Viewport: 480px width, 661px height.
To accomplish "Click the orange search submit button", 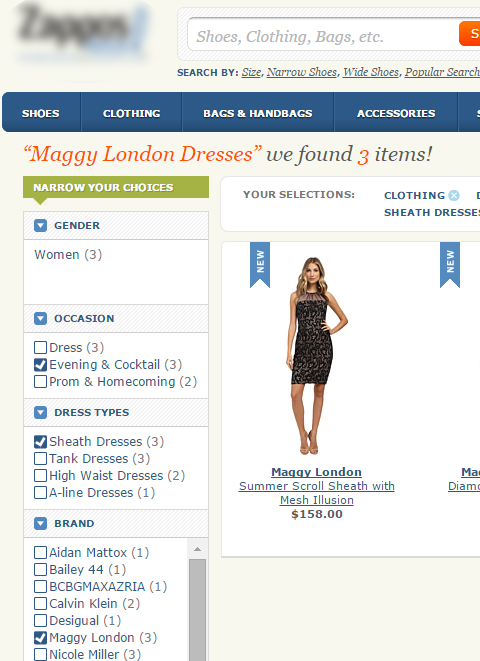I will pos(469,33).
